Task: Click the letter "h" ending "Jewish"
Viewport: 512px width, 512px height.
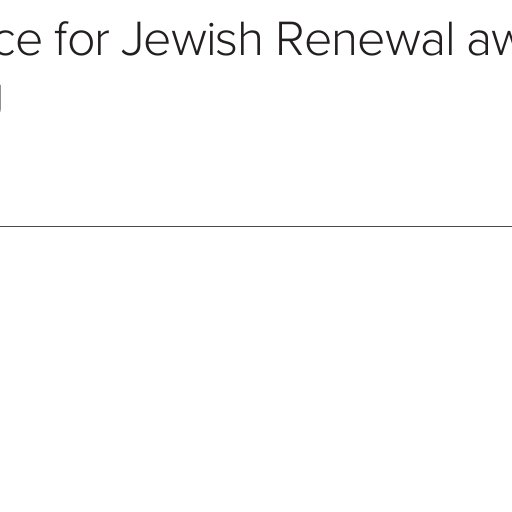Action: (249, 39)
